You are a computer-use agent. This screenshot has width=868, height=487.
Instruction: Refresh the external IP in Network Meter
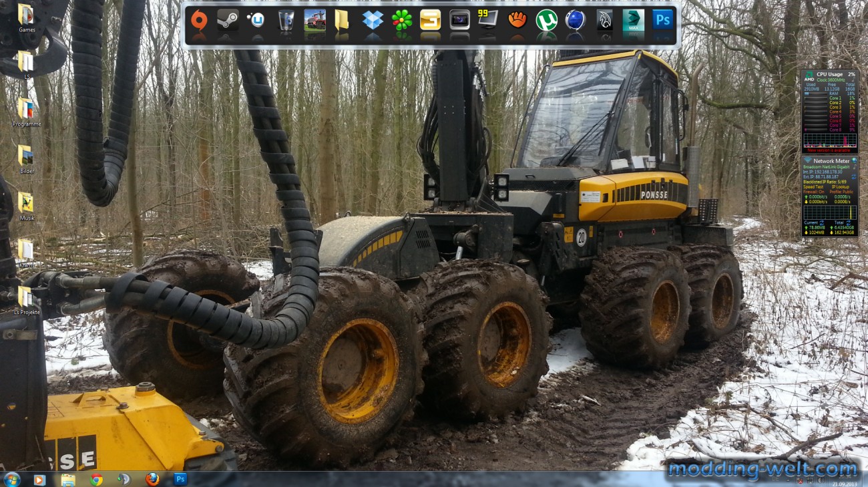[x=854, y=176]
